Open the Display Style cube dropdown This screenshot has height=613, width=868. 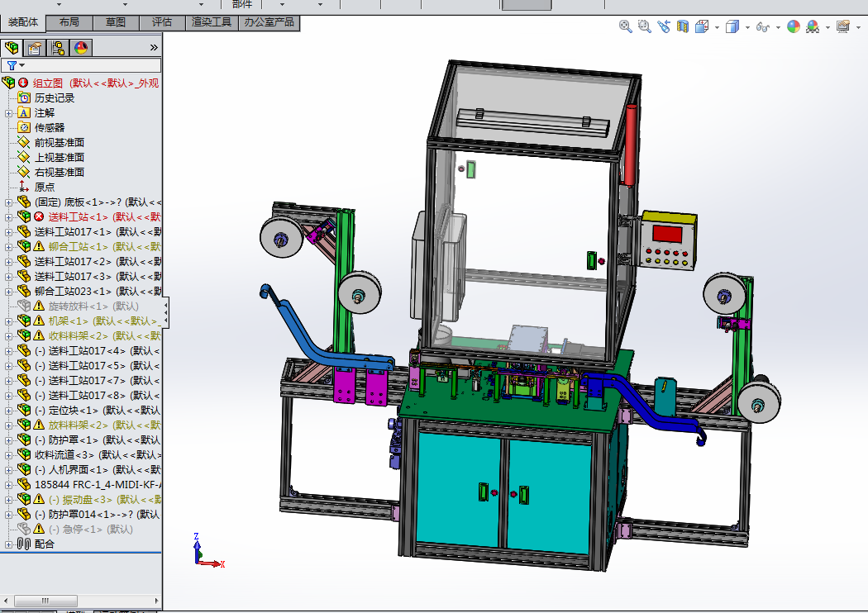(746, 27)
